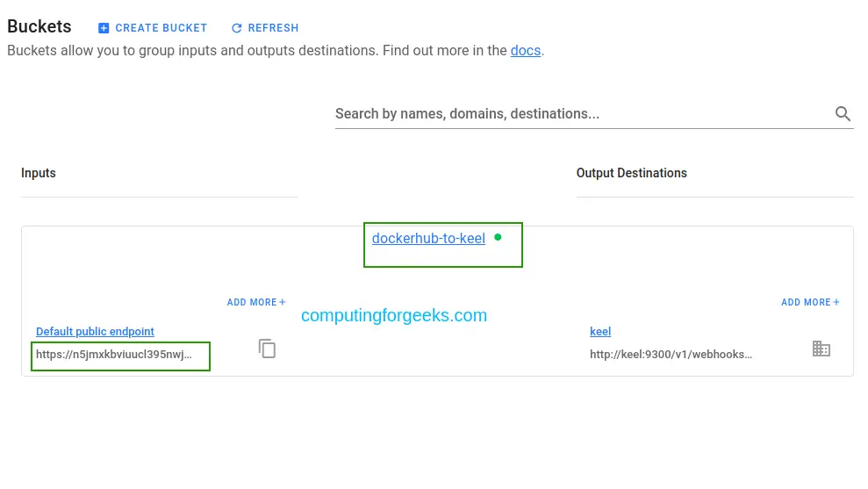This screenshot has height=489, width=868.
Task: Click the Refresh circular arrow icon
Action: (236, 28)
